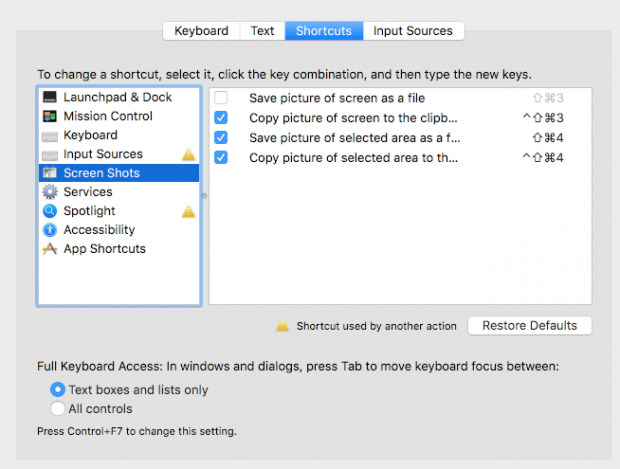Screen dimensions: 620x469
Task: Select 'Save picture of screen as a file' row
Action: pos(401,98)
